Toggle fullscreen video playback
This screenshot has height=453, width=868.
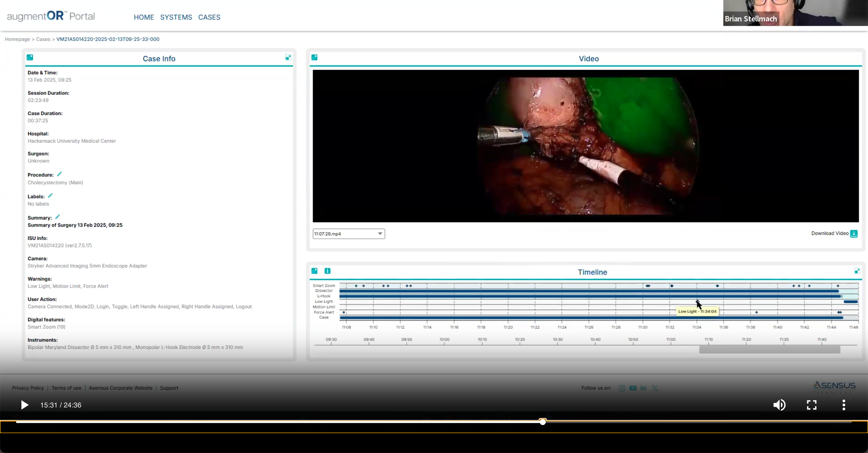(x=811, y=405)
